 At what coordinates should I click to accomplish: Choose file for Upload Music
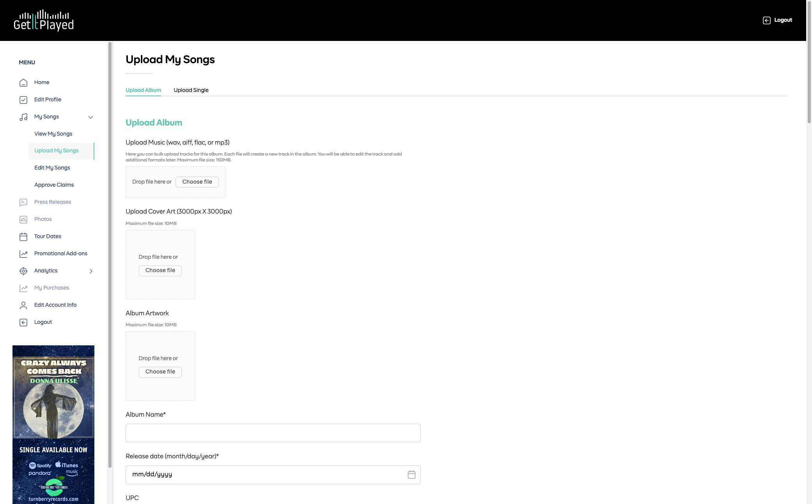click(x=197, y=182)
